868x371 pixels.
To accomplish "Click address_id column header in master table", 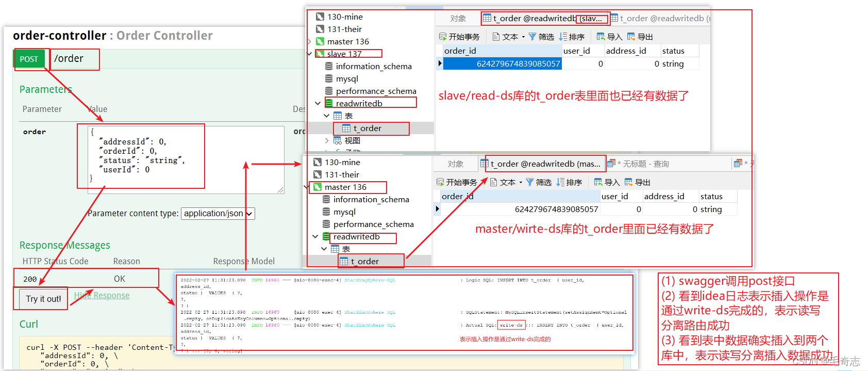I will click(x=671, y=196).
